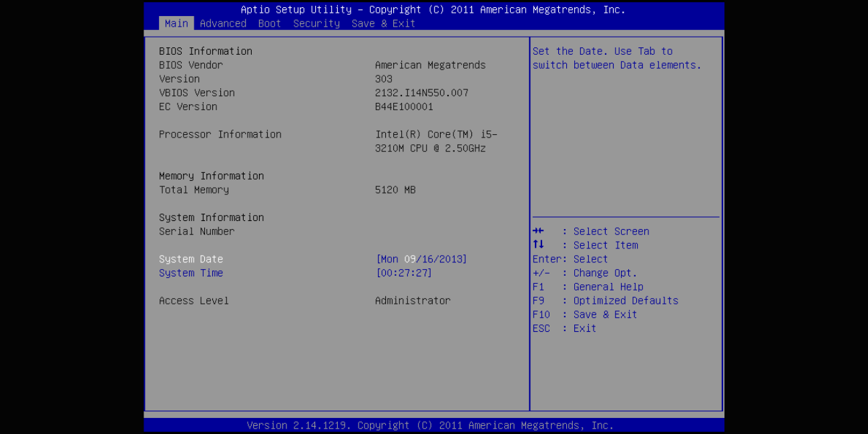Click the highlighted month value 09 in date
The width and height of the screenshot is (868, 434).
(410, 259)
